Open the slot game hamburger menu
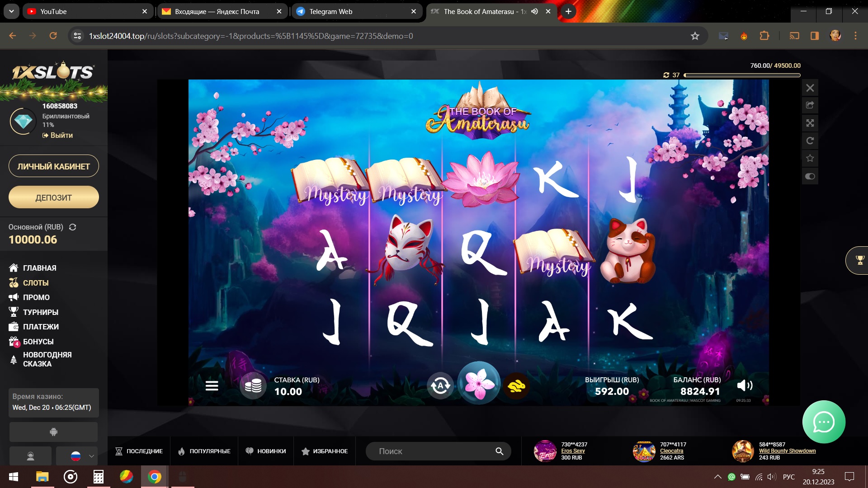The image size is (868, 488). (x=212, y=386)
